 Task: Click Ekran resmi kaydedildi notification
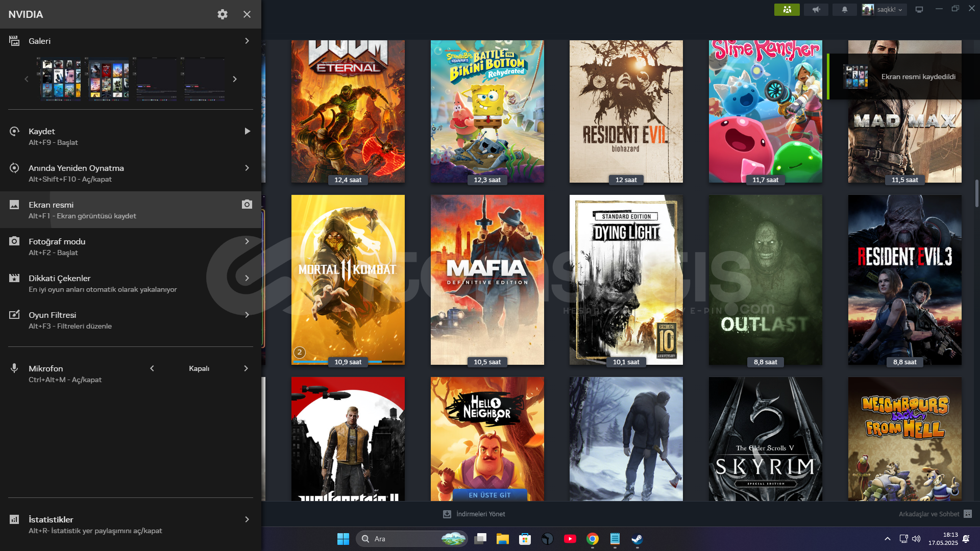coord(903,77)
